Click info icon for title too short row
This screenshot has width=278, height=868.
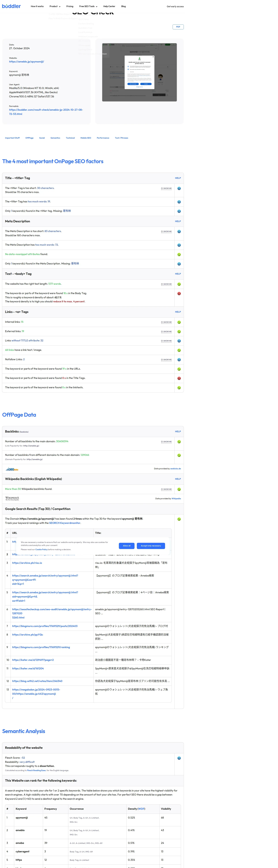pyautogui.click(x=179, y=188)
